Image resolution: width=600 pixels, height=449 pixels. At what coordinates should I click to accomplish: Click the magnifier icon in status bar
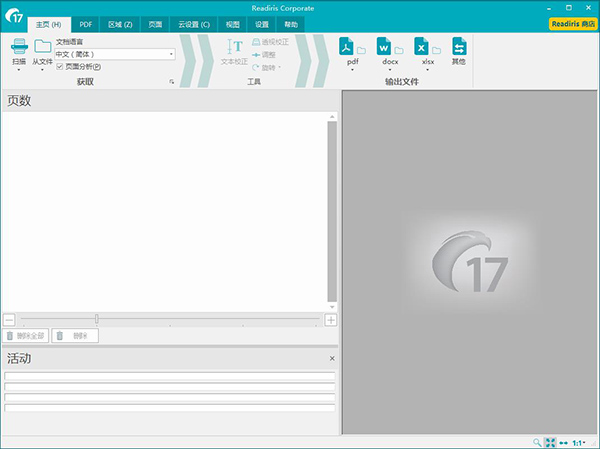537,443
